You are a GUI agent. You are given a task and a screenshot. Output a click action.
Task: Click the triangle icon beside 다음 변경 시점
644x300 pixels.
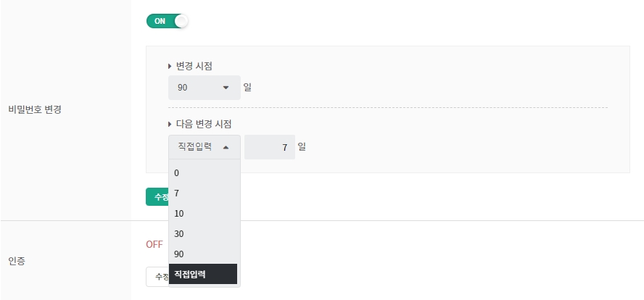coord(170,124)
